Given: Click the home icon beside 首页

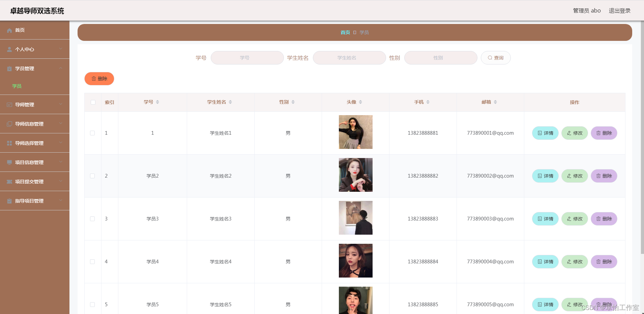Looking at the screenshot, I should coord(9,30).
